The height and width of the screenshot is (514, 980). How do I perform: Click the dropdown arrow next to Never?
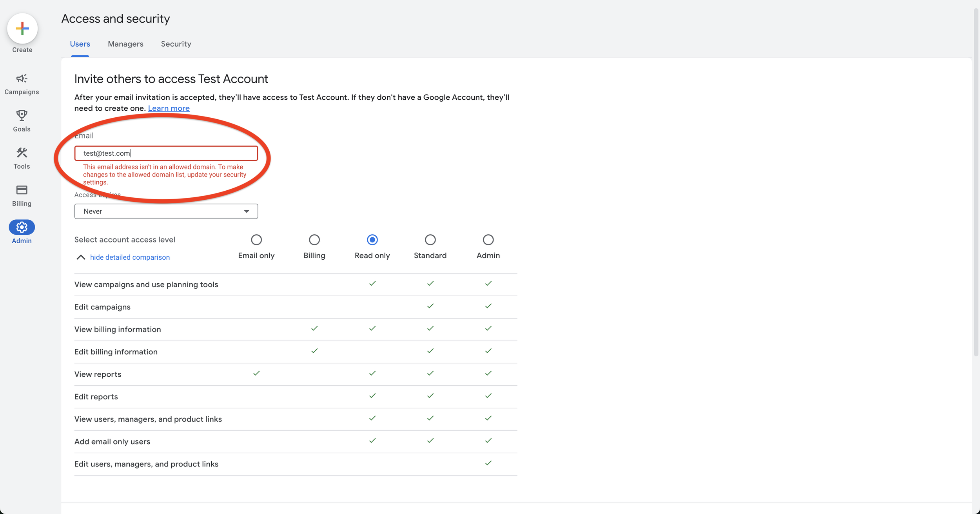[247, 211]
